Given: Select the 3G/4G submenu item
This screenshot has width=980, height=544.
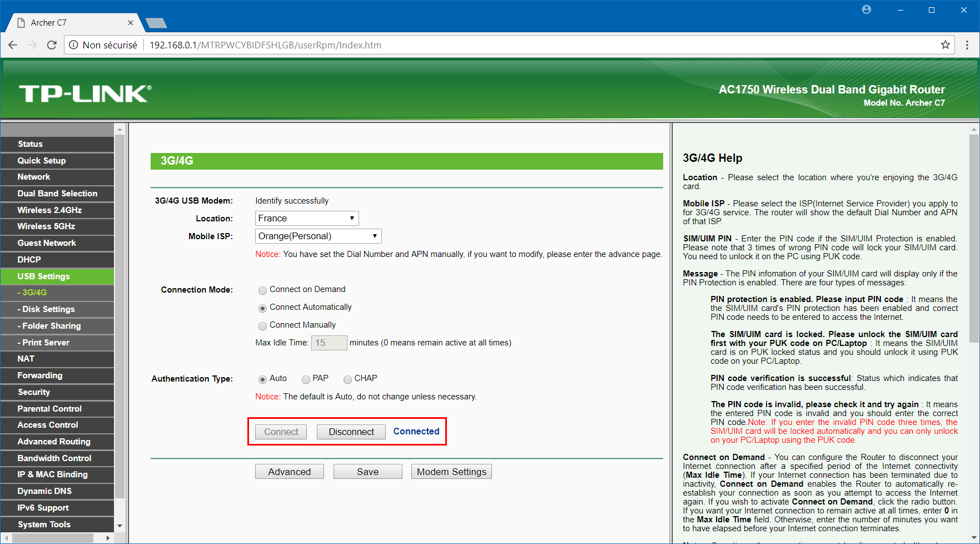Looking at the screenshot, I should click(x=57, y=293).
